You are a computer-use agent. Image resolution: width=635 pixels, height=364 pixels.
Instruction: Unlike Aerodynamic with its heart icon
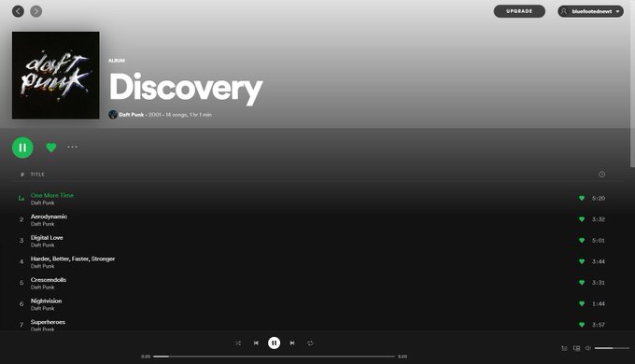582,219
